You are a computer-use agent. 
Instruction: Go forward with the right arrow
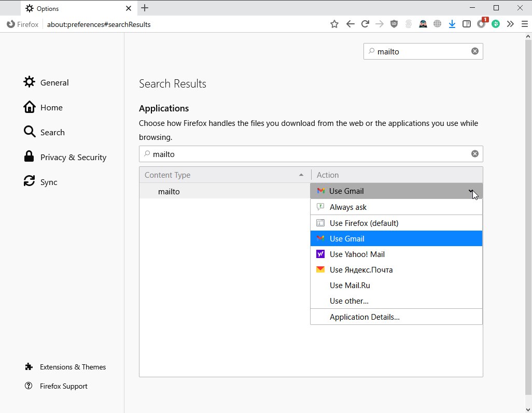pos(380,24)
